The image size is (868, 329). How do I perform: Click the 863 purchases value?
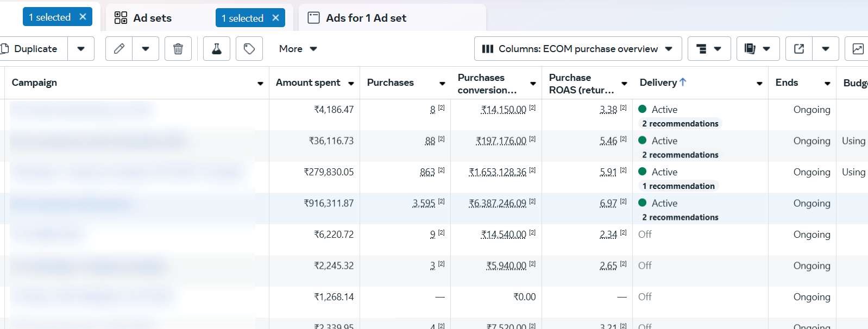click(x=427, y=172)
